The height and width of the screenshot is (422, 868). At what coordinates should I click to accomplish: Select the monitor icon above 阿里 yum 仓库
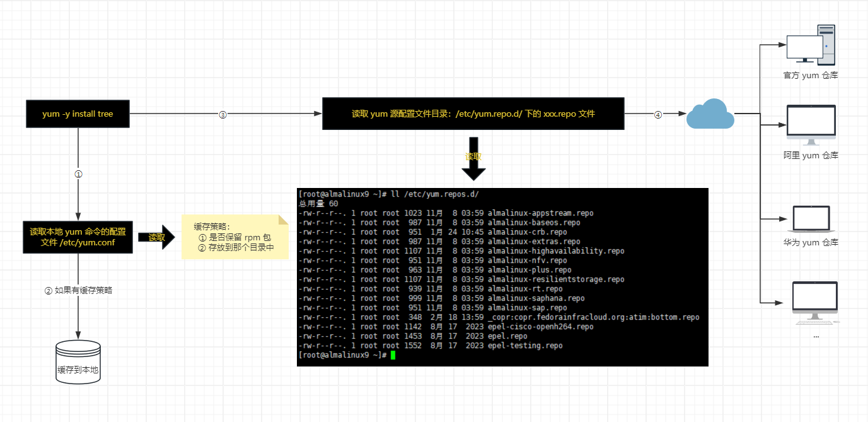[x=811, y=125]
